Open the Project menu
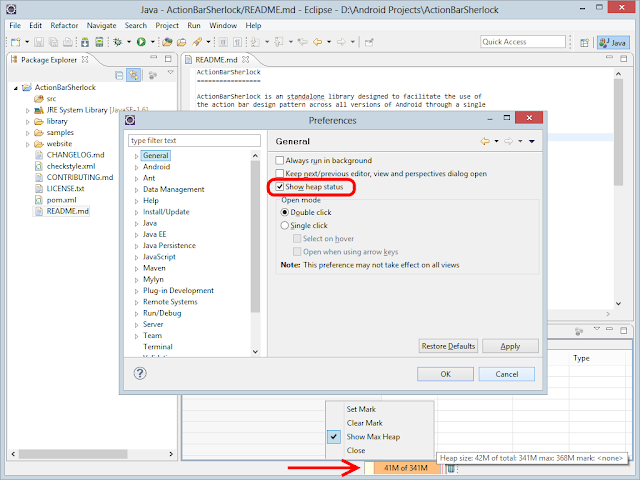 pyautogui.click(x=167, y=25)
